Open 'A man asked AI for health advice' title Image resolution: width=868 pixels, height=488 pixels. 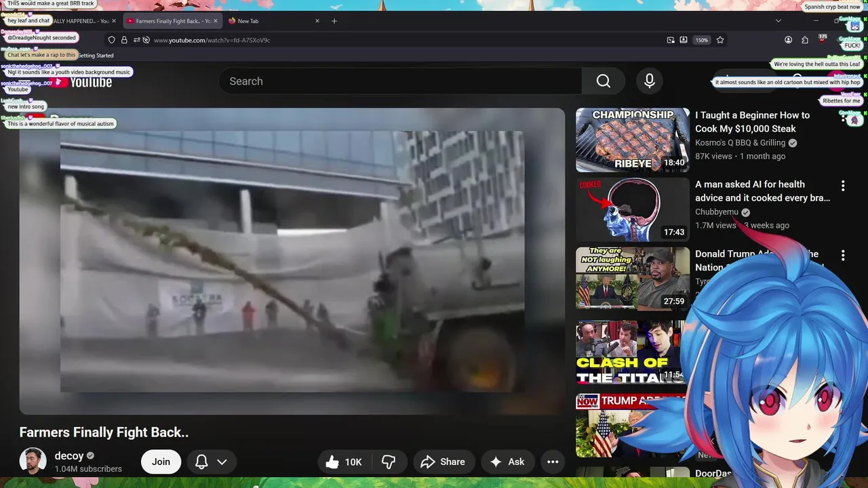(762, 191)
